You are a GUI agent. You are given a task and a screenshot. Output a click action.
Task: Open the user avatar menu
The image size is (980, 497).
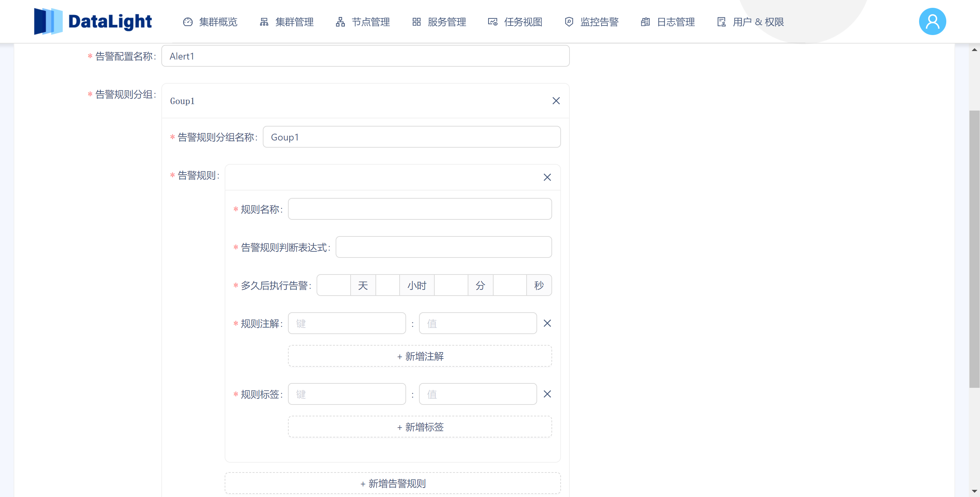pyautogui.click(x=932, y=21)
